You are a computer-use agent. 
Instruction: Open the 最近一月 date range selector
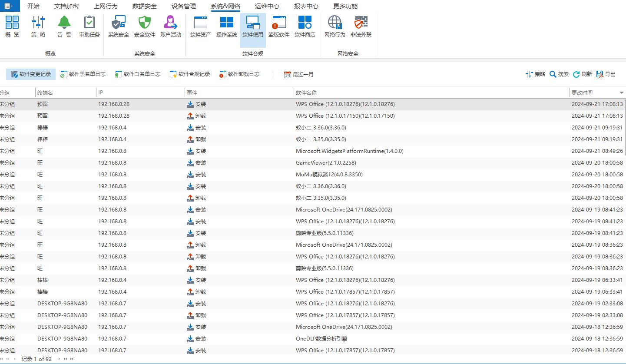pos(299,74)
